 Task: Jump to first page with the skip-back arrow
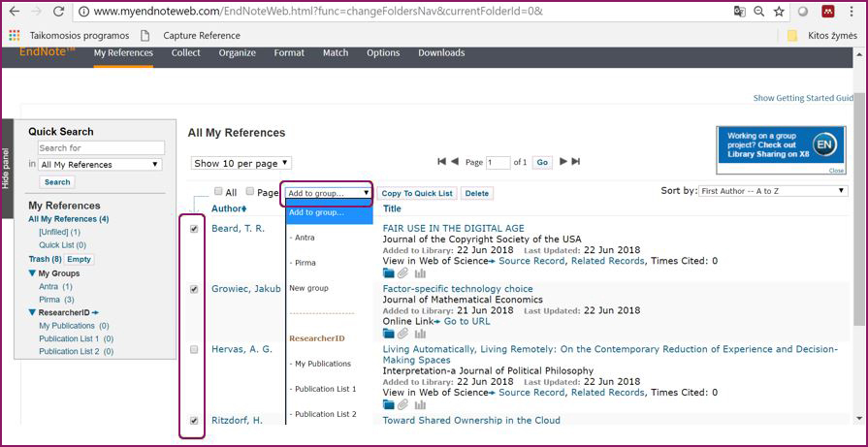tap(442, 162)
